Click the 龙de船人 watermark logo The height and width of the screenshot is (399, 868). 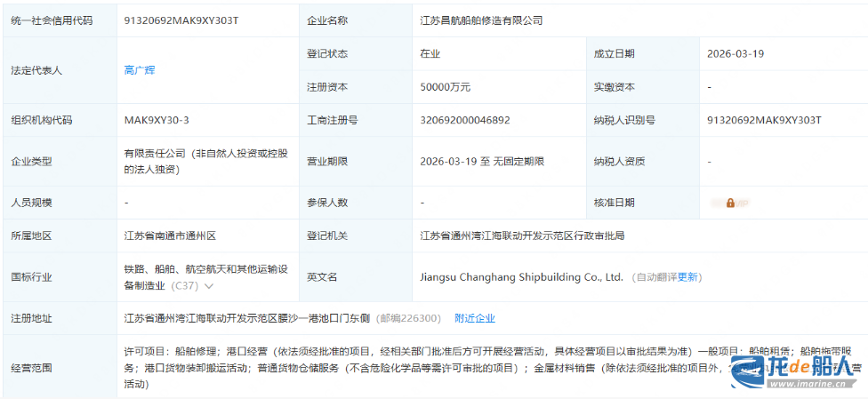[792, 374]
